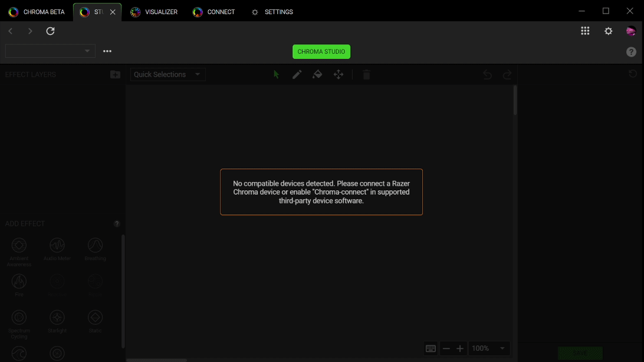Add the Reactive effect
644x362 pixels.
(x=57, y=282)
